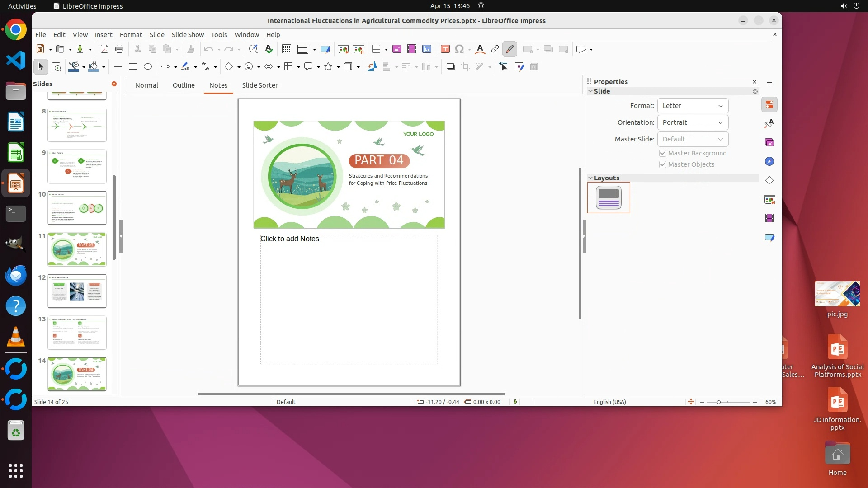Switch to the Outline view tab
The width and height of the screenshot is (868, 488).
(184, 85)
